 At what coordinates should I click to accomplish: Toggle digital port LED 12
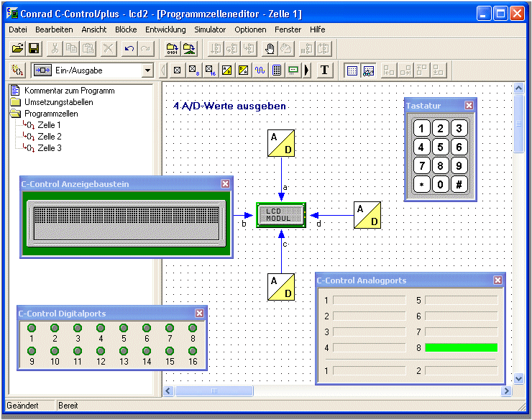101,351
